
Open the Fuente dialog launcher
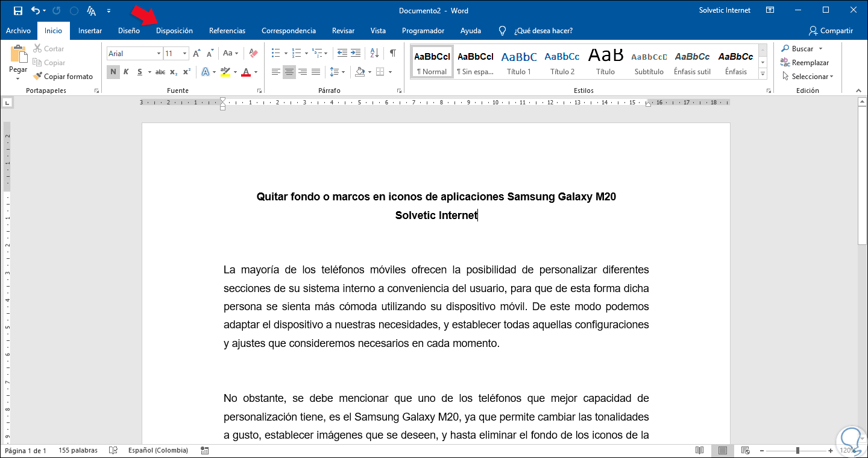click(260, 91)
